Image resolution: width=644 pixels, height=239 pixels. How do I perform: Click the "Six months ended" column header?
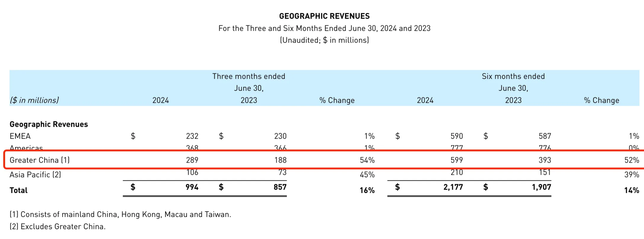point(513,76)
